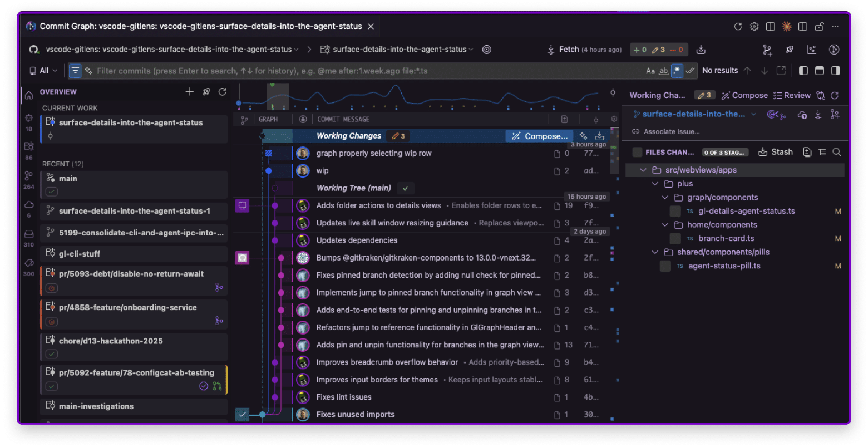This screenshot has height=447, width=868.
Task: Toggle the filter commits mode button
Action: coord(75,71)
